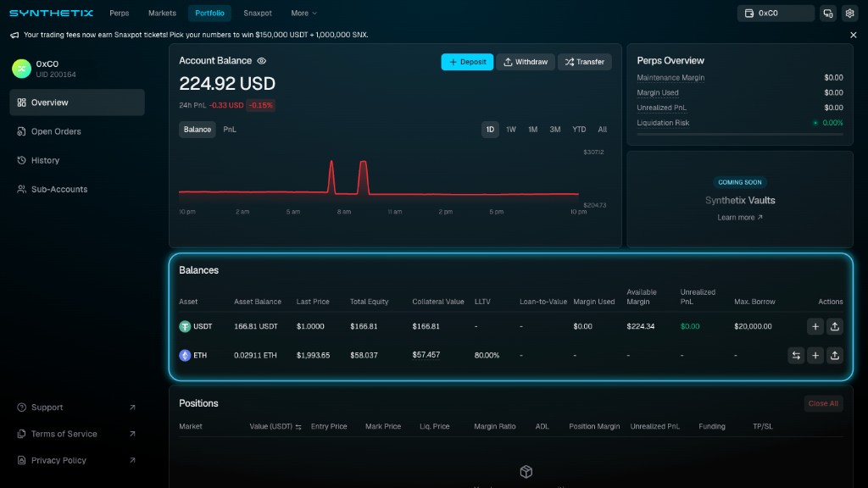Screen dimensions: 868x488
Task: Click the ETH collateral value $57.457
Action: point(426,355)
